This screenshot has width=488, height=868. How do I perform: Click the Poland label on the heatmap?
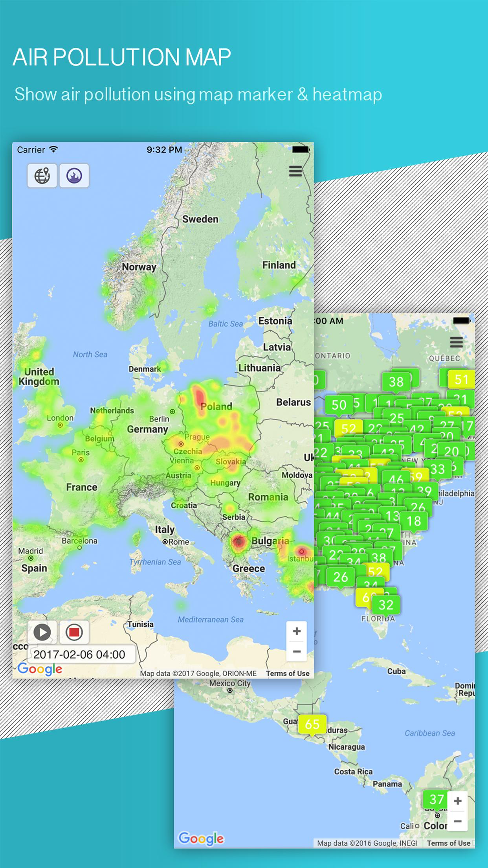tap(216, 406)
